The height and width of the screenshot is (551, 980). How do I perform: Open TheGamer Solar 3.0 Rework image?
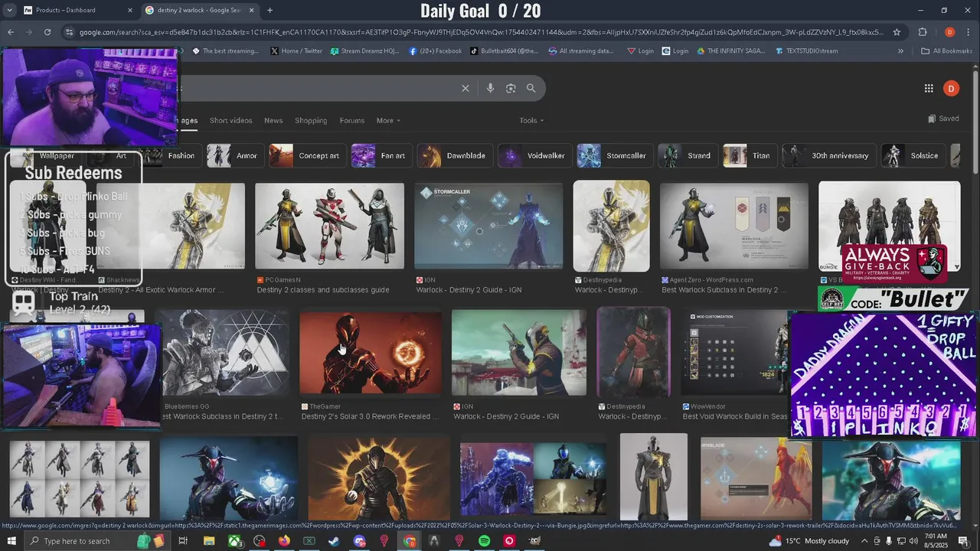click(x=371, y=354)
